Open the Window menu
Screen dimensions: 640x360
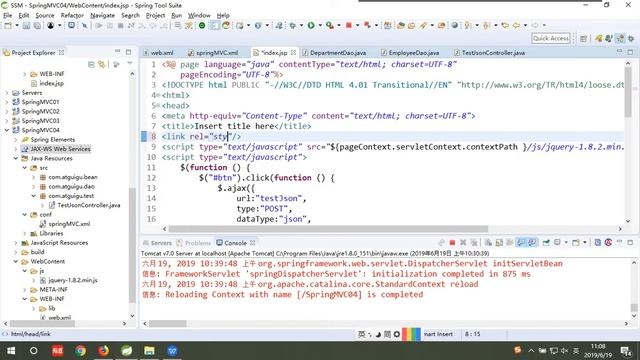pos(199,15)
